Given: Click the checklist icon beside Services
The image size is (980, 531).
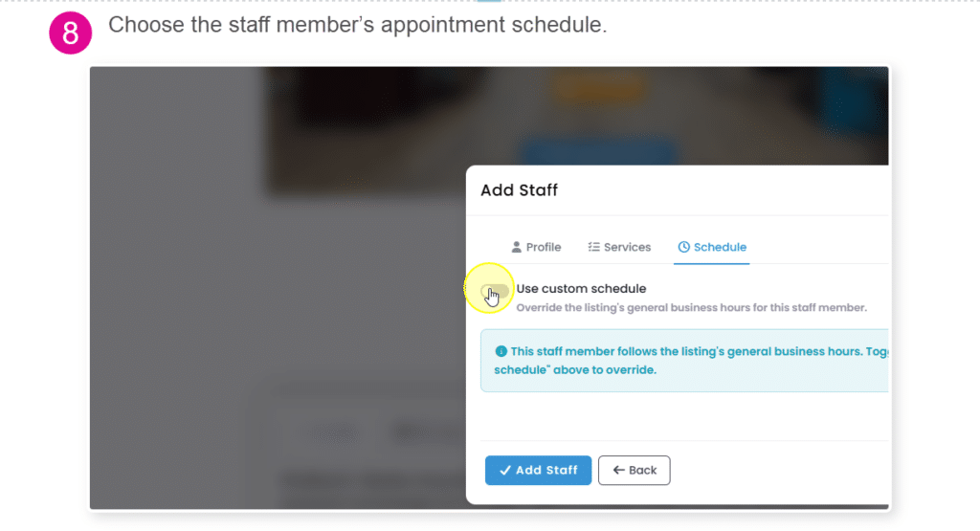Looking at the screenshot, I should [x=593, y=247].
